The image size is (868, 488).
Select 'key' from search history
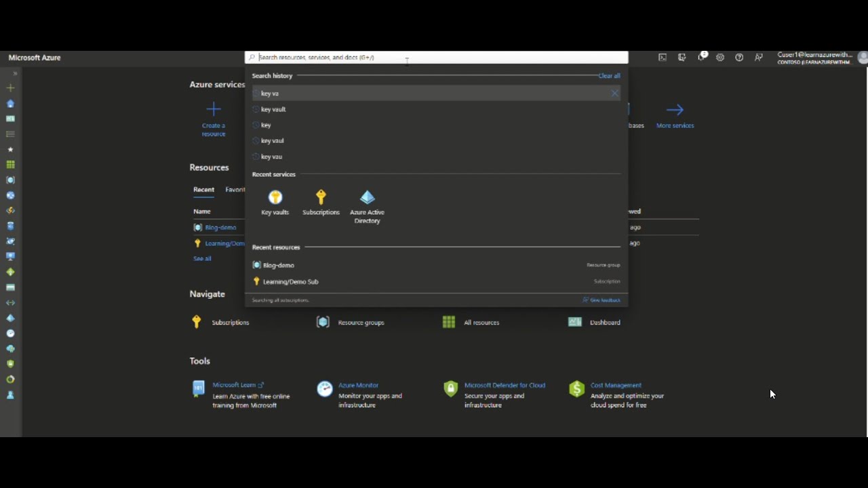(436, 125)
